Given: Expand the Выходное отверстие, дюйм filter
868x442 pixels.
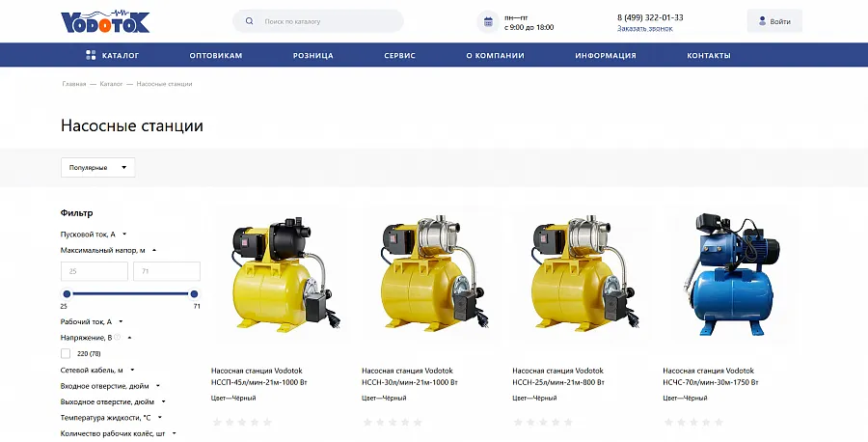Looking at the screenshot, I should [x=113, y=401].
